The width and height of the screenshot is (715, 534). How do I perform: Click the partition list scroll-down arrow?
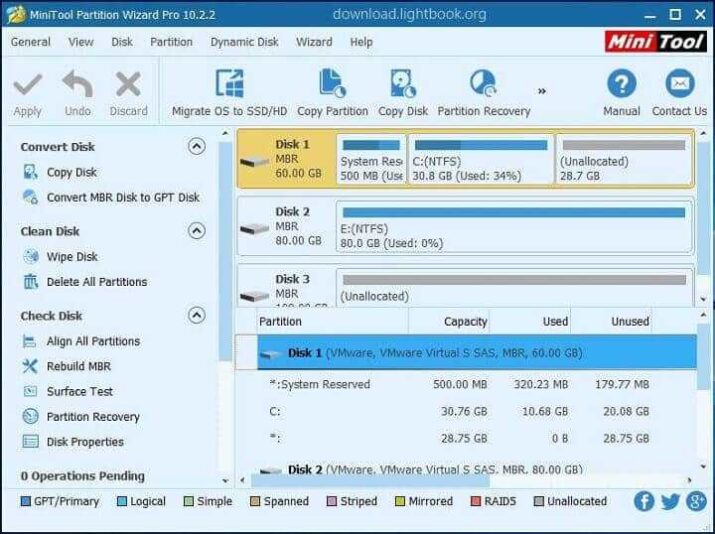pos(703,467)
